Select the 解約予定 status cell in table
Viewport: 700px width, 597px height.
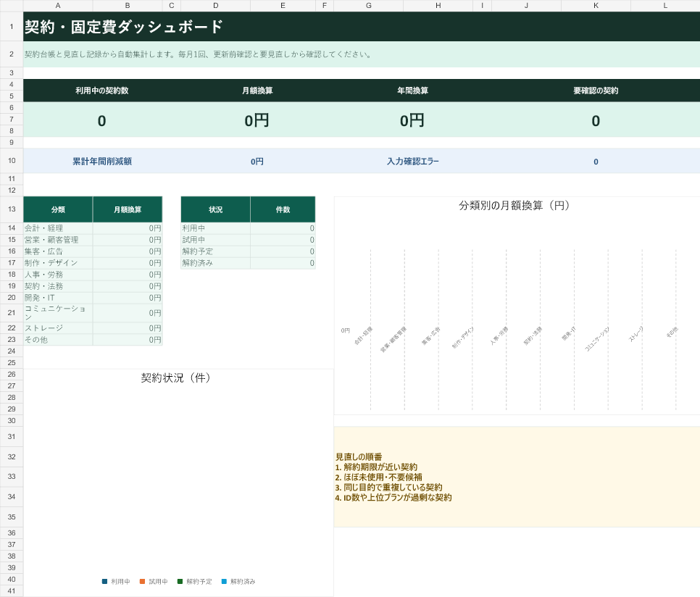pyautogui.click(x=216, y=251)
